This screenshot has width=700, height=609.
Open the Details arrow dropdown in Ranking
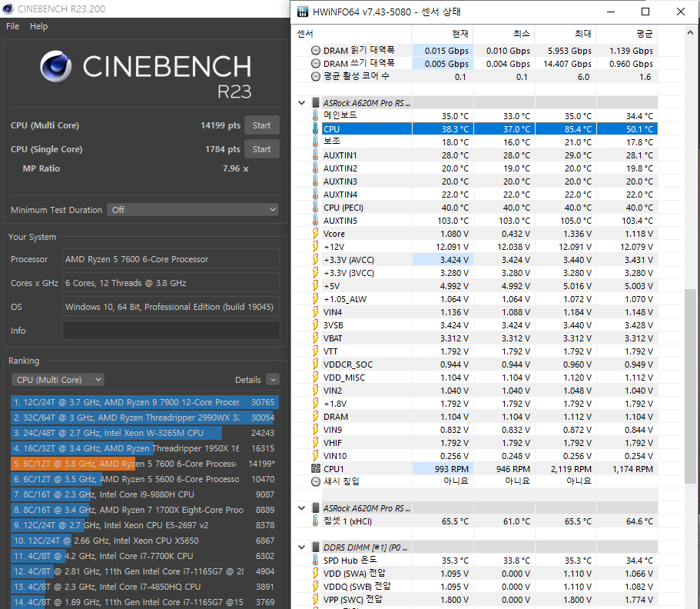[273, 380]
